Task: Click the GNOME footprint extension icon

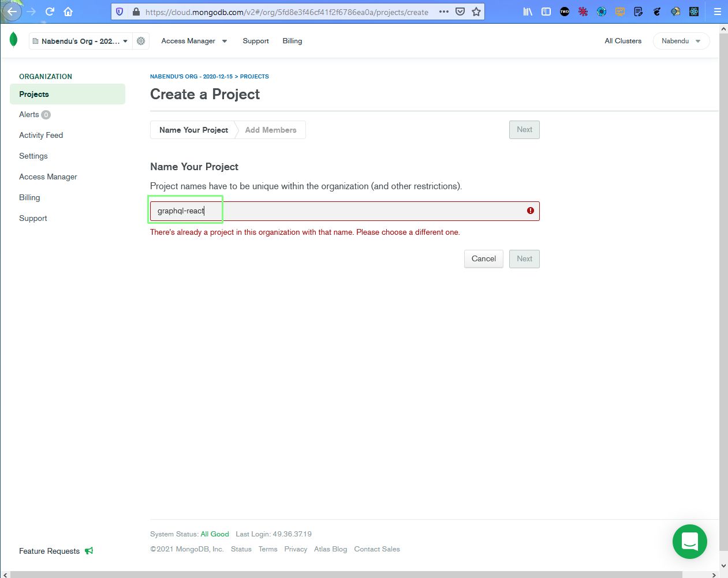Action: pos(657,12)
